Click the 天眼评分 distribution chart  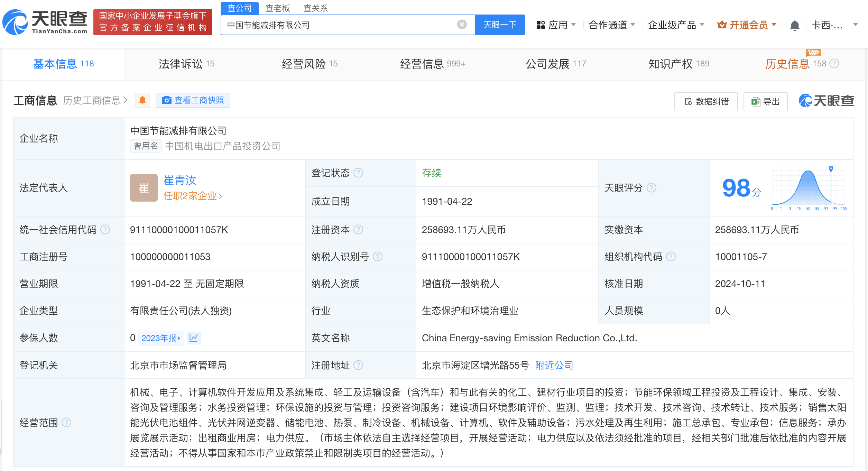[809, 188]
